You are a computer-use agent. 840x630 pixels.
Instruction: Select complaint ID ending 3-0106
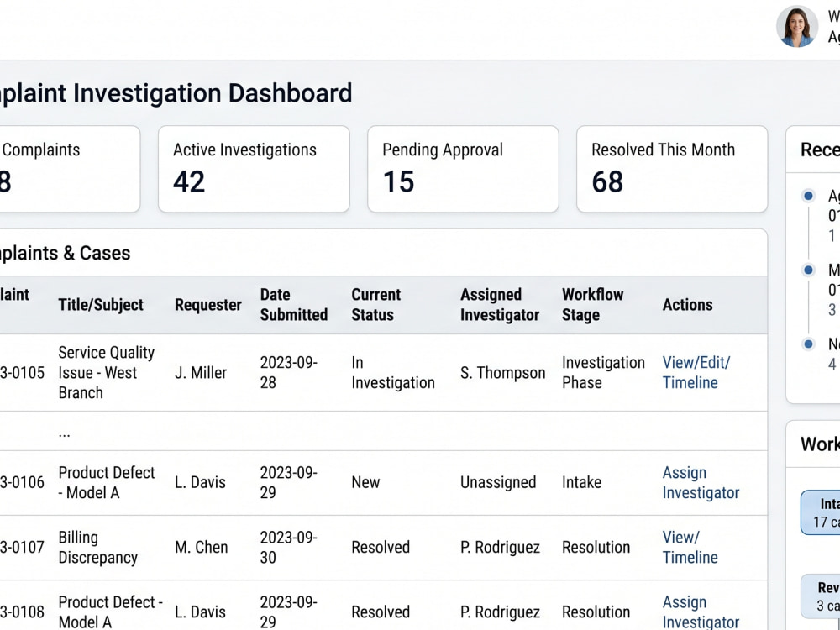22,482
